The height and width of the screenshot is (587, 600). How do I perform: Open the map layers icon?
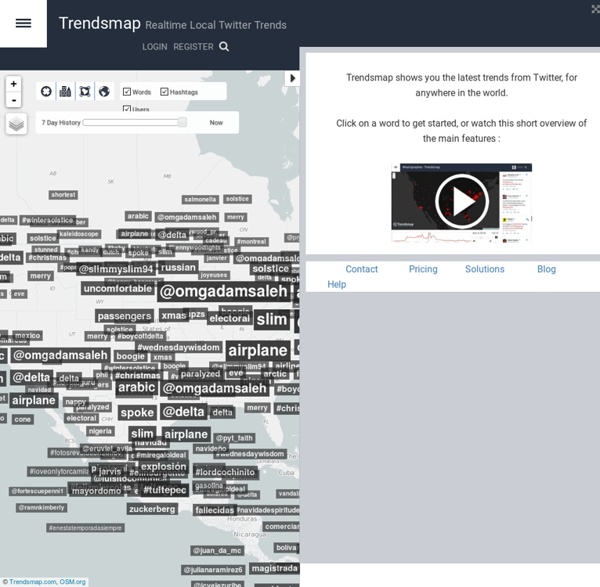click(x=16, y=124)
